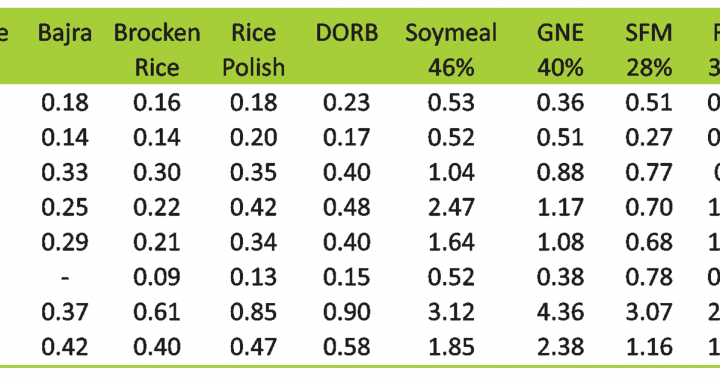Select the Brocken Rice column header

[157, 50]
